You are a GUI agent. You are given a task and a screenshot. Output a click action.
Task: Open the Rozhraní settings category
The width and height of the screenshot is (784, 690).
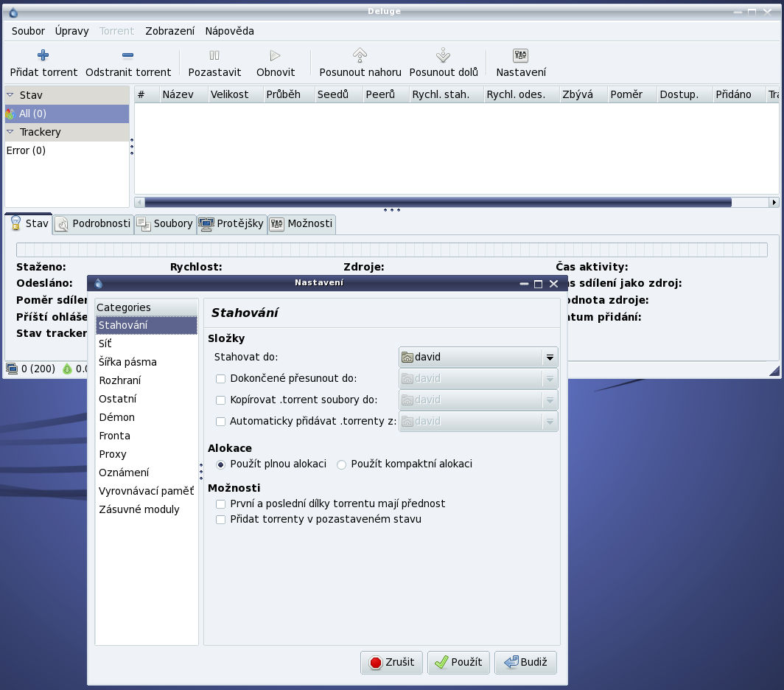tap(147, 381)
